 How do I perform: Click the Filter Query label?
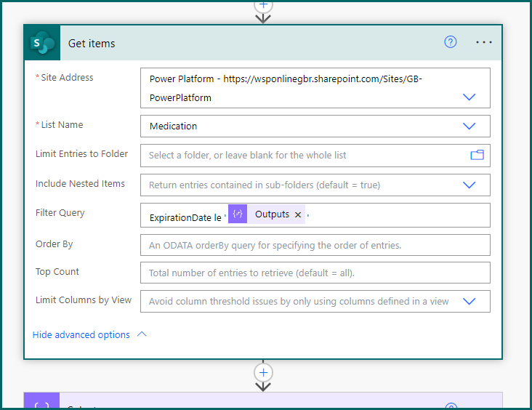(60, 213)
